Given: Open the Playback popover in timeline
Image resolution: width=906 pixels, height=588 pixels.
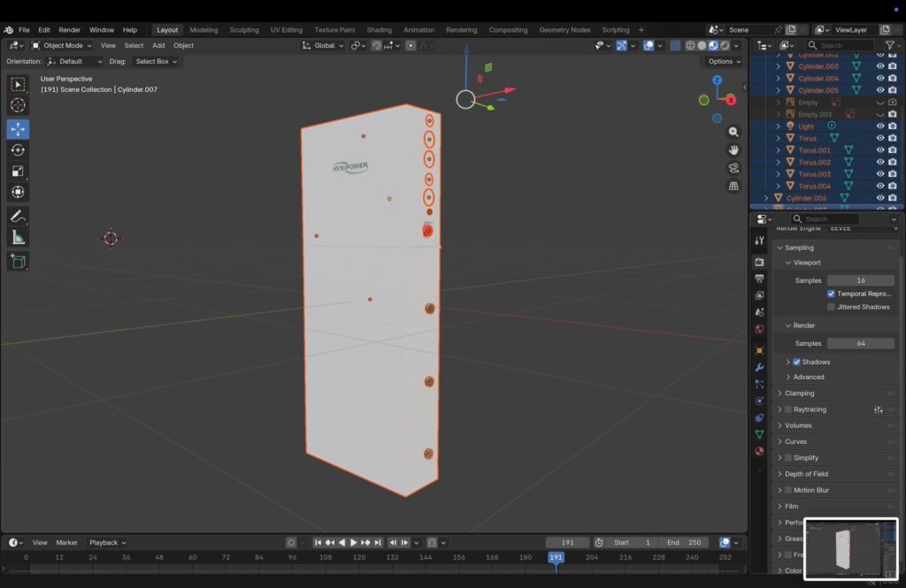Looking at the screenshot, I should click(107, 543).
